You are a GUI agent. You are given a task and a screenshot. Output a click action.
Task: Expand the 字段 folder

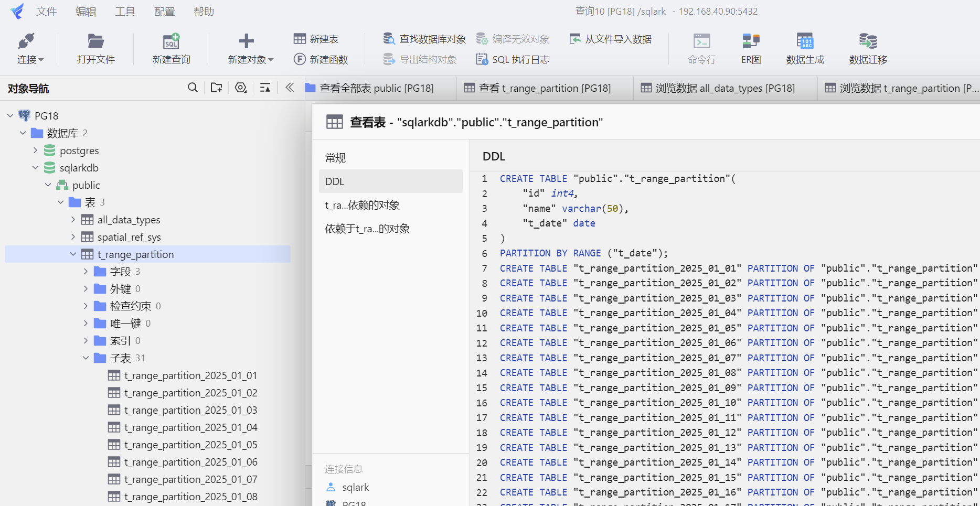click(86, 271)
